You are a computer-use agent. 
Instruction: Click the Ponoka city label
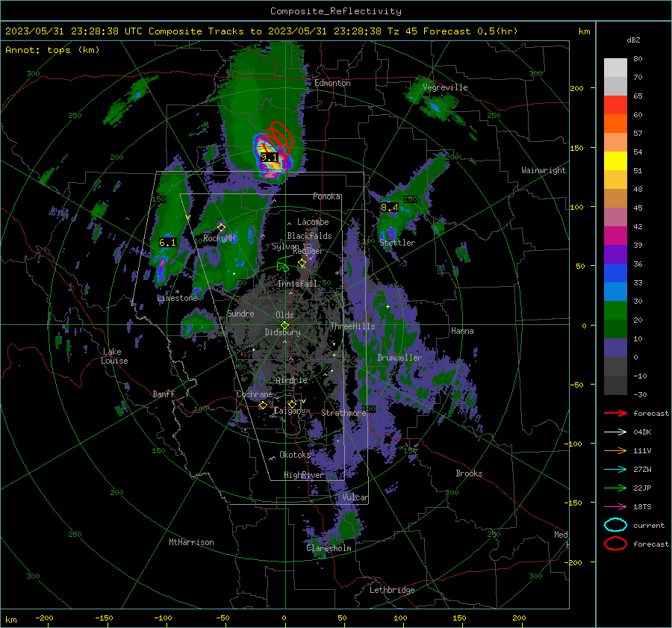[x=326, y=196]
